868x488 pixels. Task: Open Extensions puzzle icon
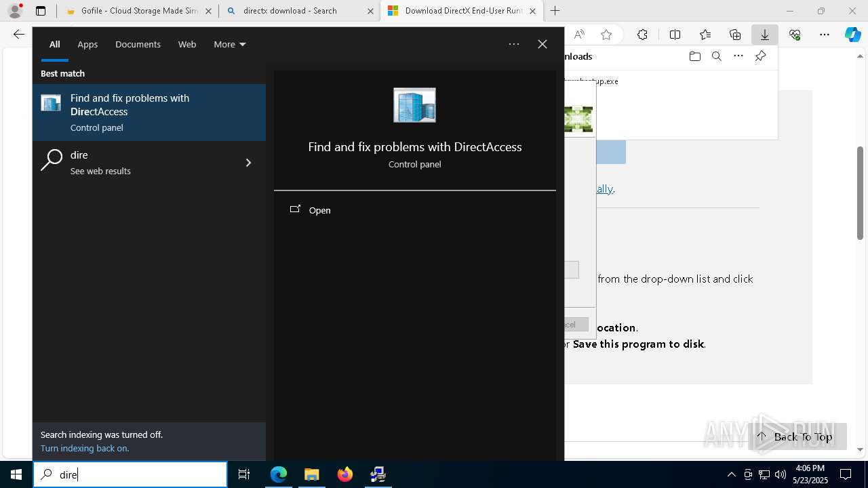tap(642, 35)
